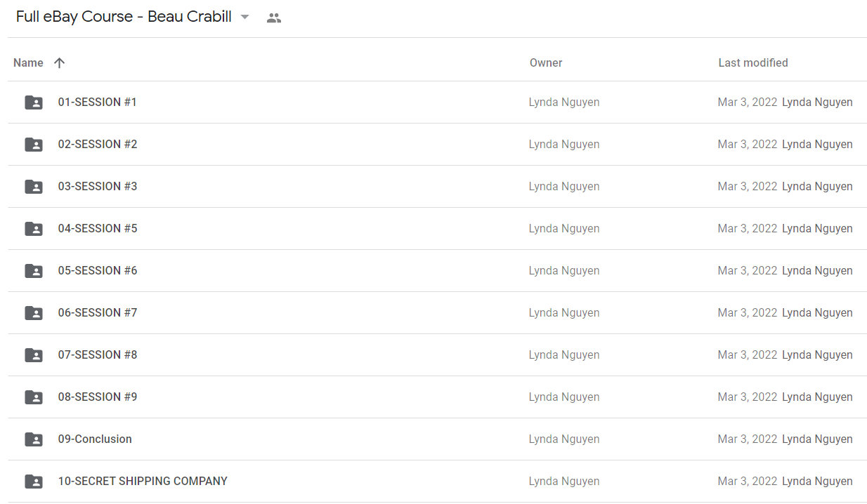
Task: Select the folder icon next to 04-SESSION #5
Action: [x=34, y=229]
